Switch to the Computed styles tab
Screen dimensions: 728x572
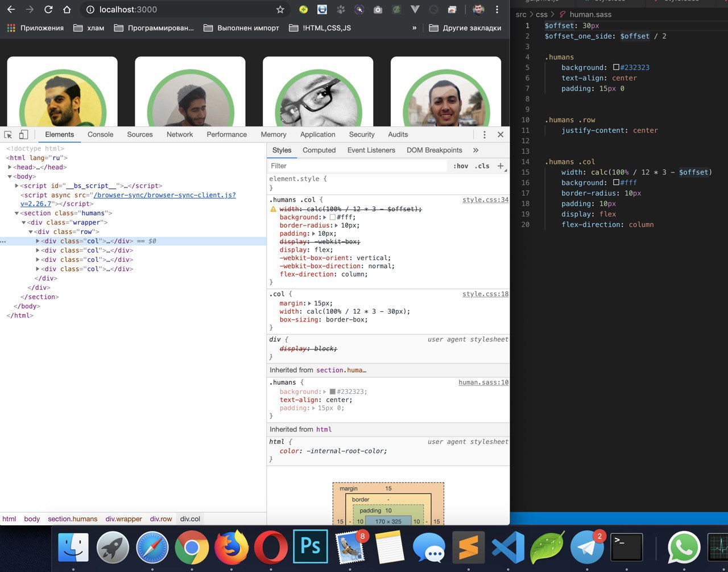pos(319,150)
